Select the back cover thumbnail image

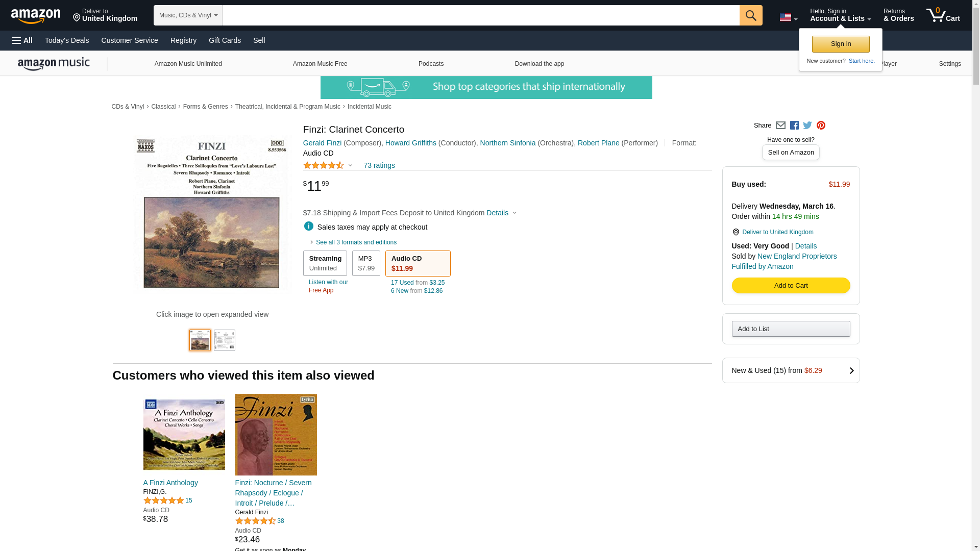tap(225, 340)
